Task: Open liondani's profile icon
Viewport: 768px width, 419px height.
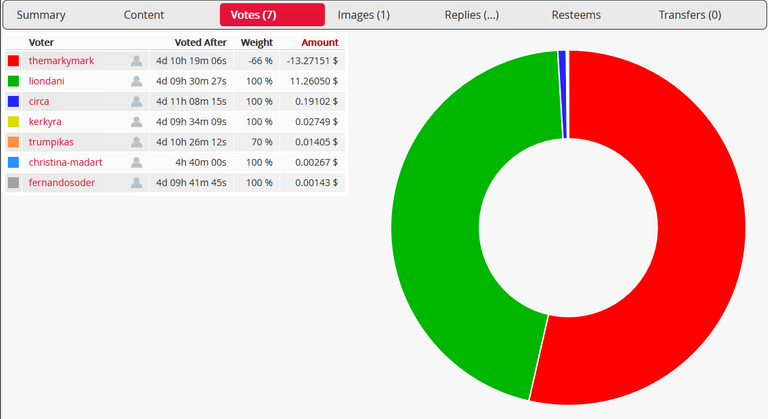Action: [137, 81]
